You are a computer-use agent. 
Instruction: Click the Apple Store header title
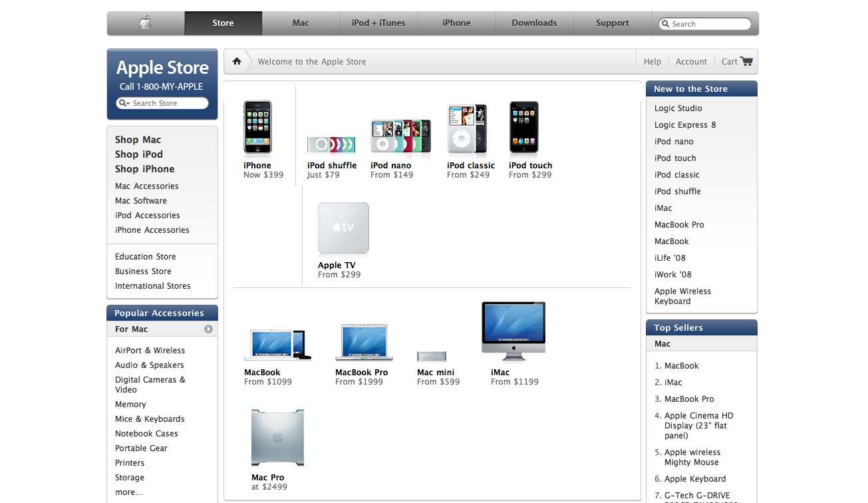tap(162, 68)
